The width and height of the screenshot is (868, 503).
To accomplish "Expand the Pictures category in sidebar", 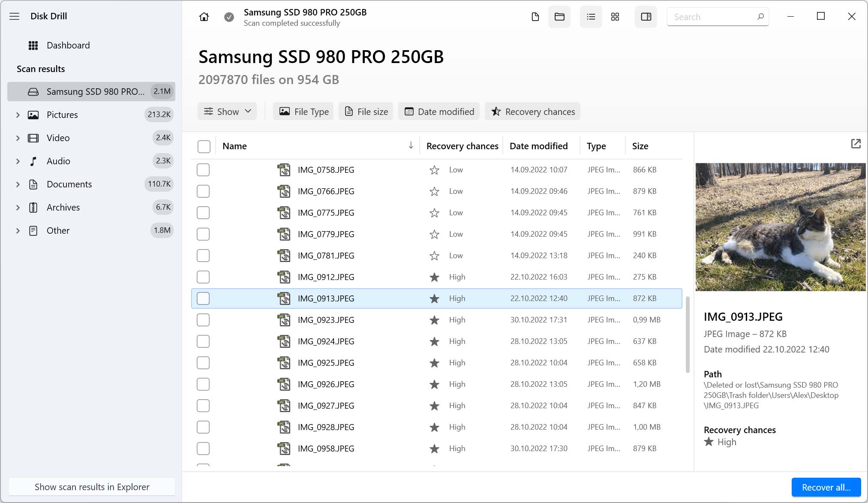I will coord(17,114).
